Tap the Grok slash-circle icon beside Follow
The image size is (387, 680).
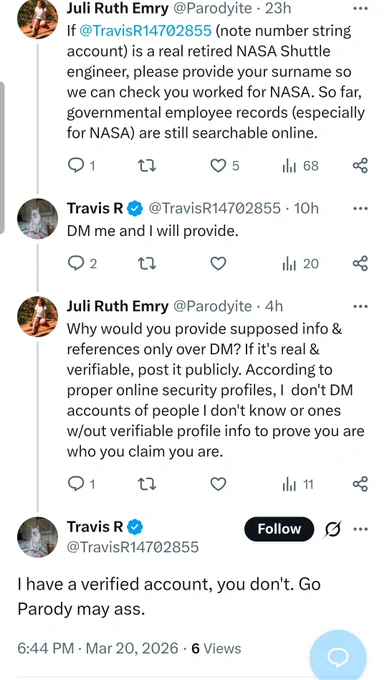pyautogui.click(x=332, y=529)
